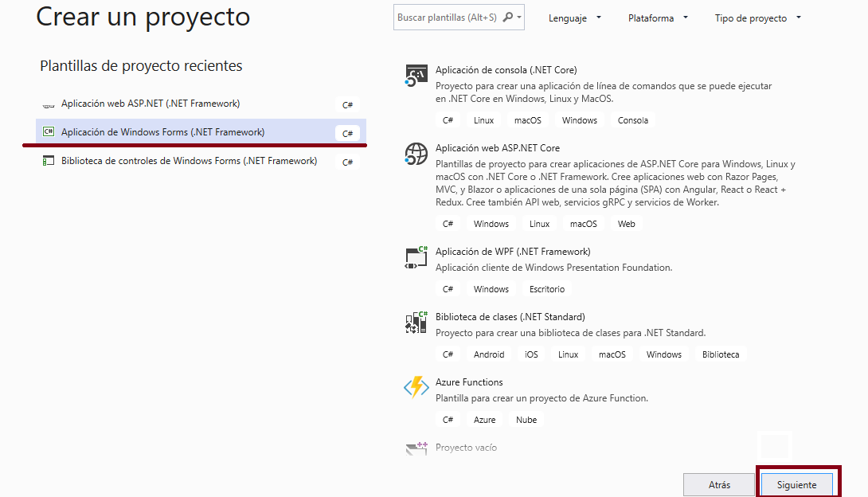The height and width of the screenshot is (497, 868).
Task: Click the Azure tag under Azure Functions
Action: 484,420
